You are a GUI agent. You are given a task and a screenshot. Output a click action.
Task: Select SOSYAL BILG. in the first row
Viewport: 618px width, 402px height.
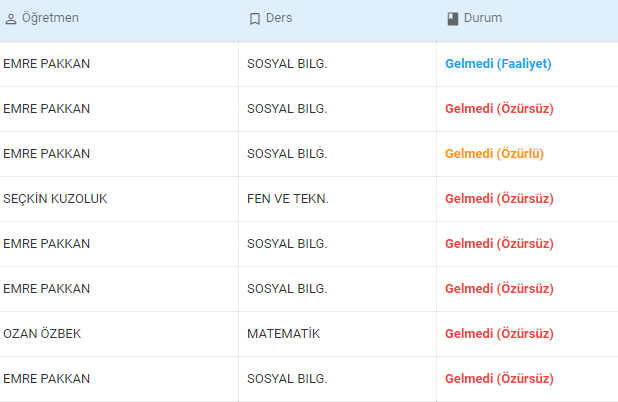pyautogui.click(x=287, y=63)
